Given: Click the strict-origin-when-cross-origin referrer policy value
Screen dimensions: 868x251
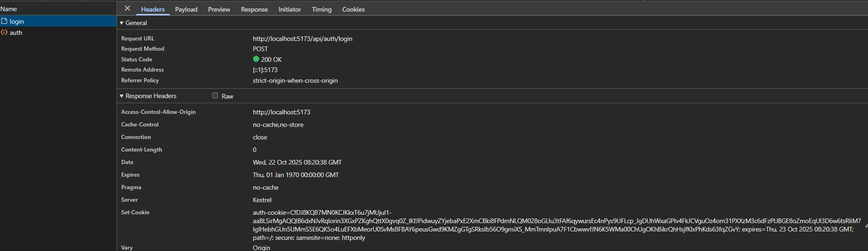Looking at the screenshot, I should coord(295,80).
